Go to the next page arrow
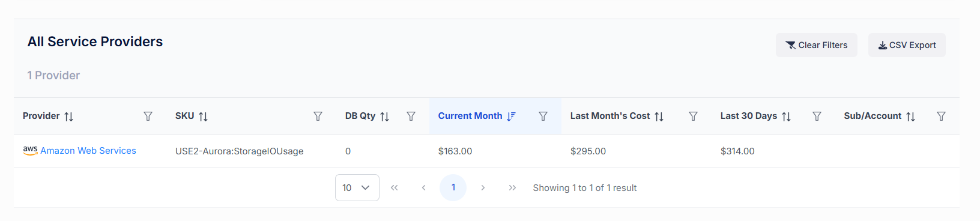 (483, 187)
